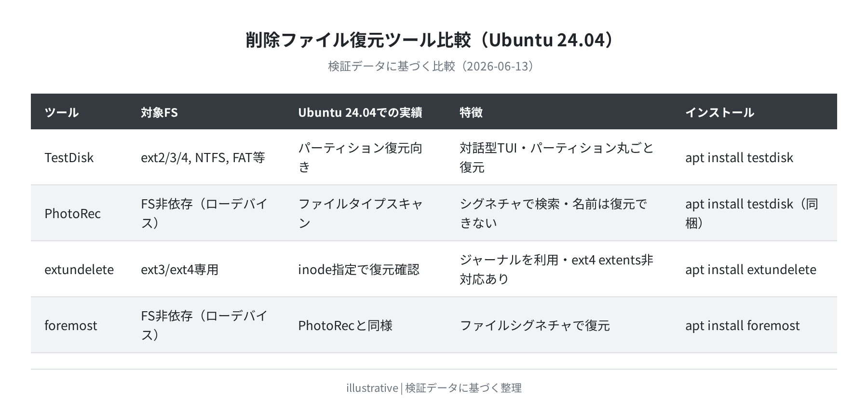Click the ツール column header

[61, 112]
